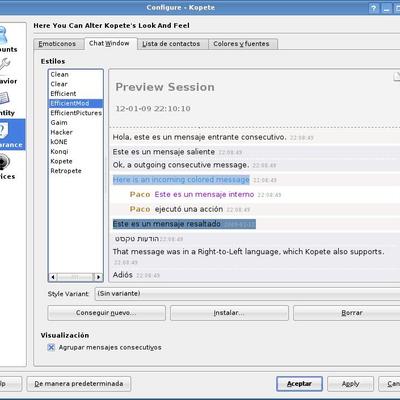The image size is (400, 400).
Task: Toggle Agrupar mensajes consecutivos checkbox
Action: click(x=51, y=348)
